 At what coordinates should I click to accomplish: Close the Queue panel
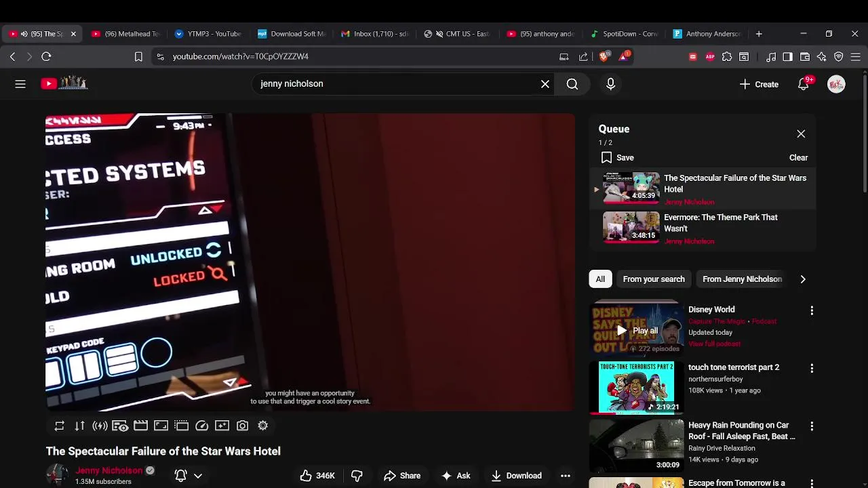tap(801, 134)
